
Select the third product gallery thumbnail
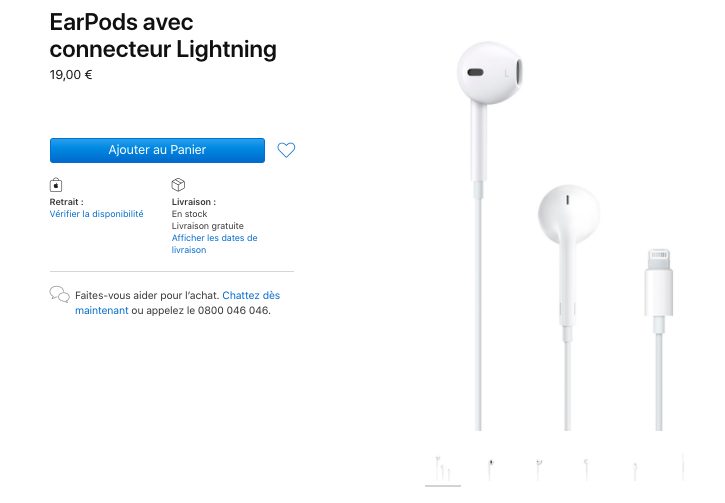(x=539, y=469)
